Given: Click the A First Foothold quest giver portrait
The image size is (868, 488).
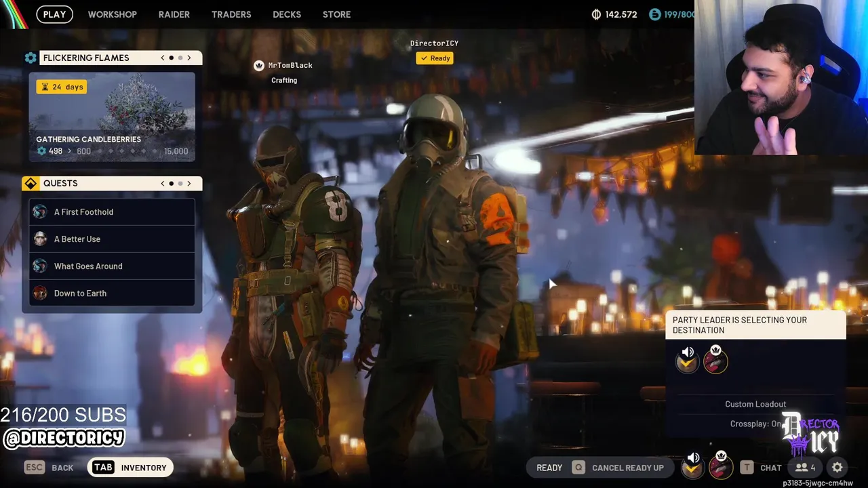Looking at the screenshot, I should click(x=40, y=211).
